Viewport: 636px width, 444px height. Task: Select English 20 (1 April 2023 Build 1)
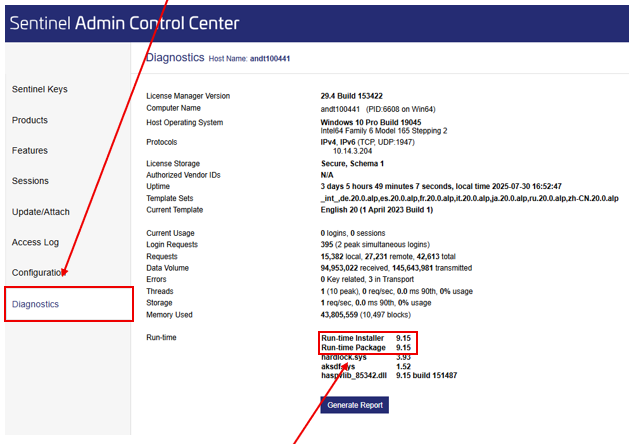click(376, 210)
